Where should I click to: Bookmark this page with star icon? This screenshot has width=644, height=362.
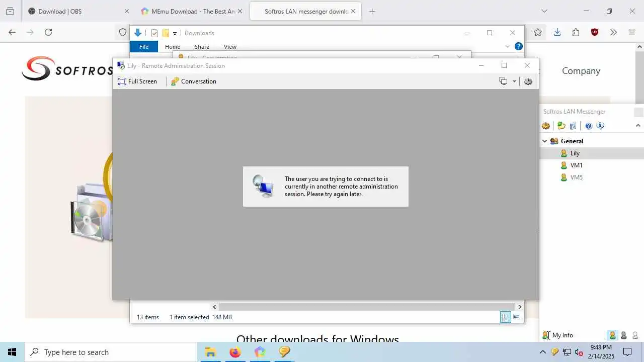(538, 32)
